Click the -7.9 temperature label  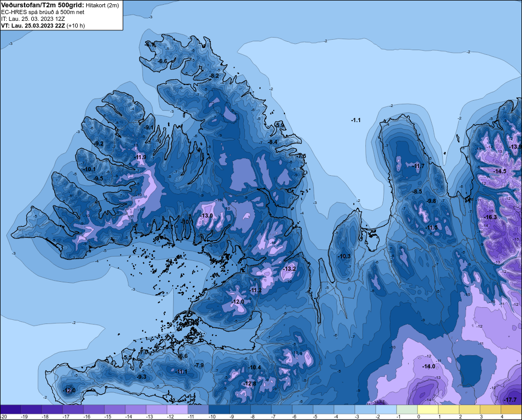tap(199, 365)
